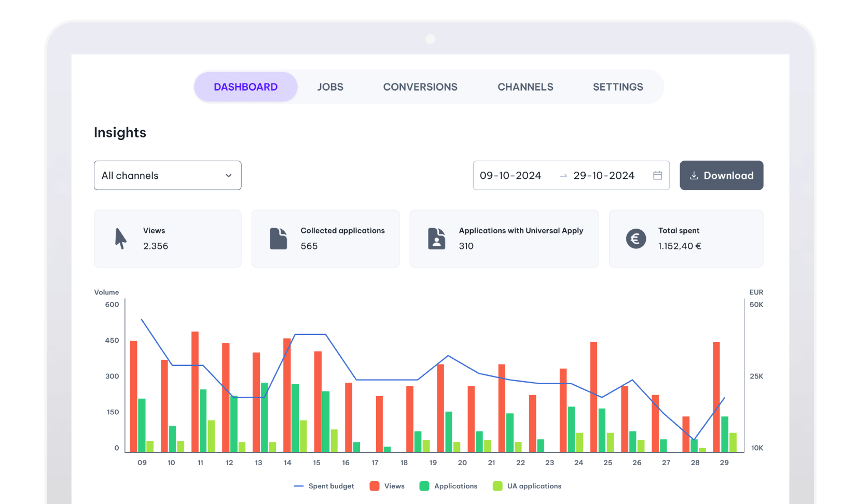Click the download arrow icon

[694, 176]
